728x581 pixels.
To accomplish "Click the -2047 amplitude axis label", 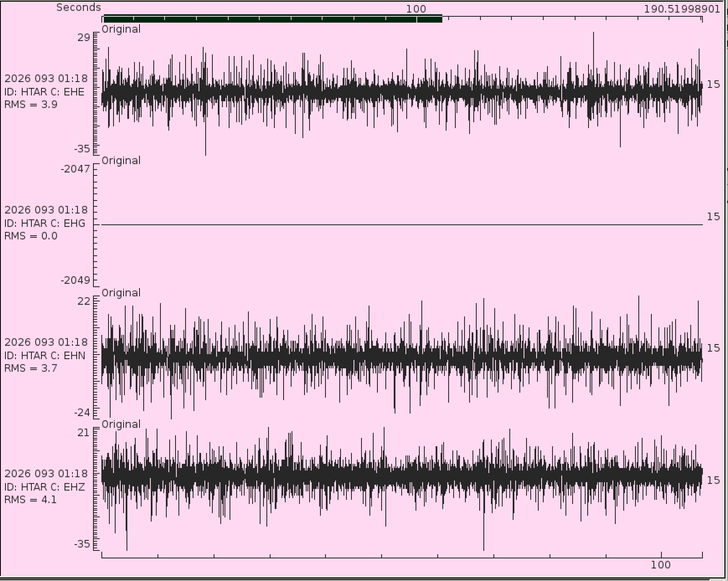I will pyautogui.click(x=75, y=169).
